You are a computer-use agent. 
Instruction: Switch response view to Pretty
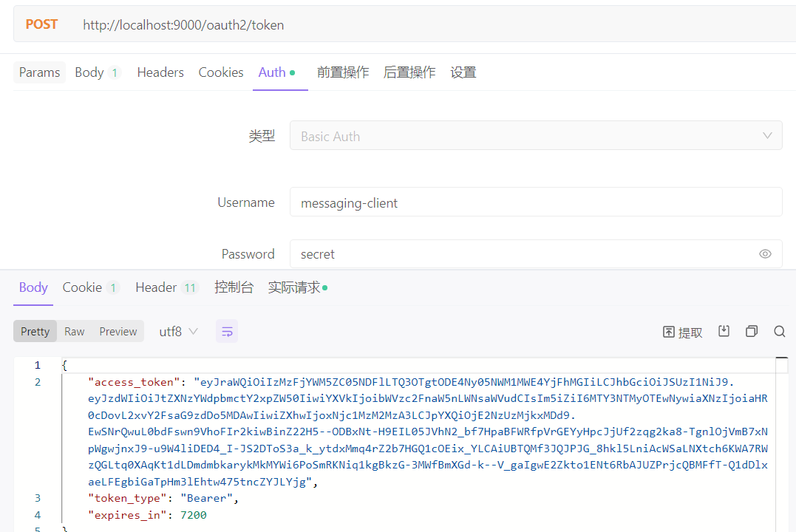pos(35,332)
